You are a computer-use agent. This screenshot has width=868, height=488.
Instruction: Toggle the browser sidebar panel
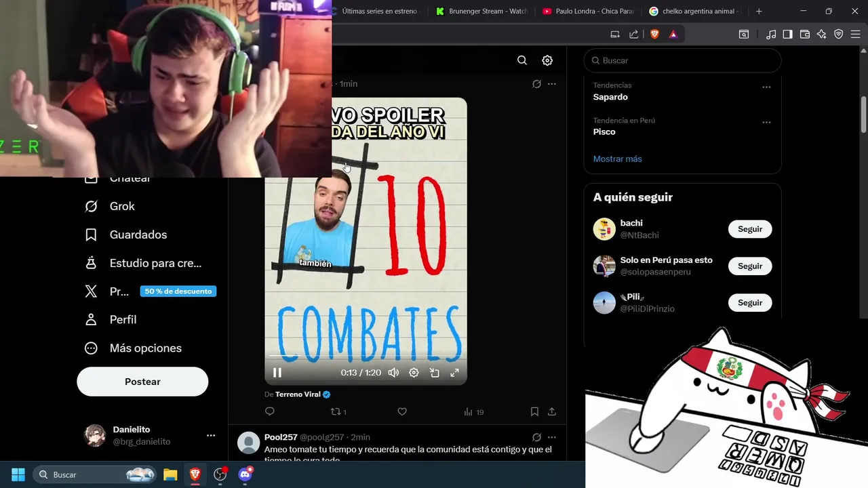tap(787, 34)
